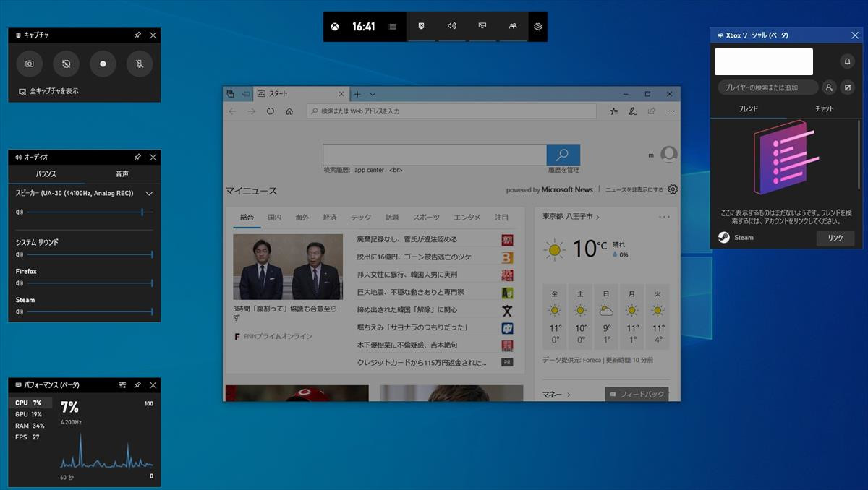The width and height of the screenshot is (868, 490).
Task: Open performance widget options icon
Action: pyautogui.click(x=122, y=385)
